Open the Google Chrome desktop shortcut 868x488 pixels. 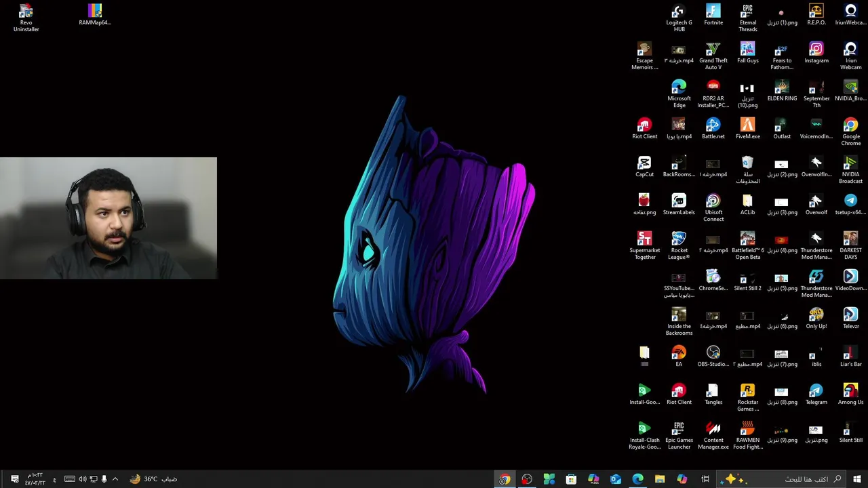pos(851,131)
